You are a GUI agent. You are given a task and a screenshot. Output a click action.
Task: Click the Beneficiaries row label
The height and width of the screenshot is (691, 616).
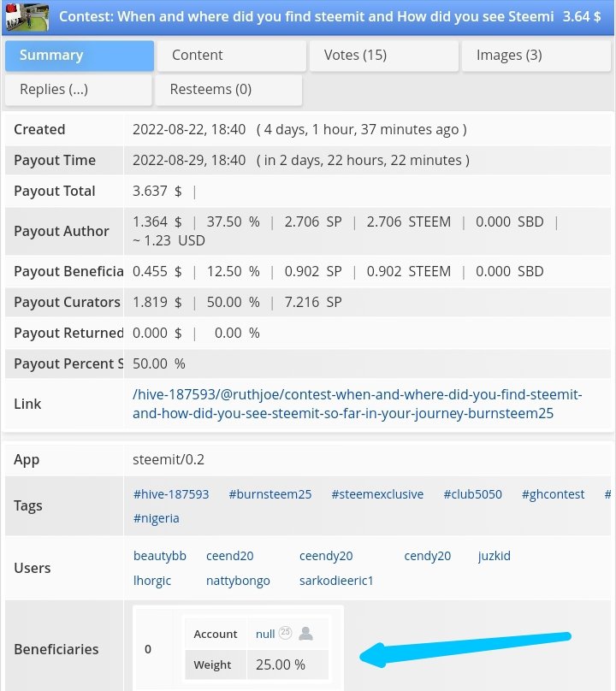click(56, 649)
